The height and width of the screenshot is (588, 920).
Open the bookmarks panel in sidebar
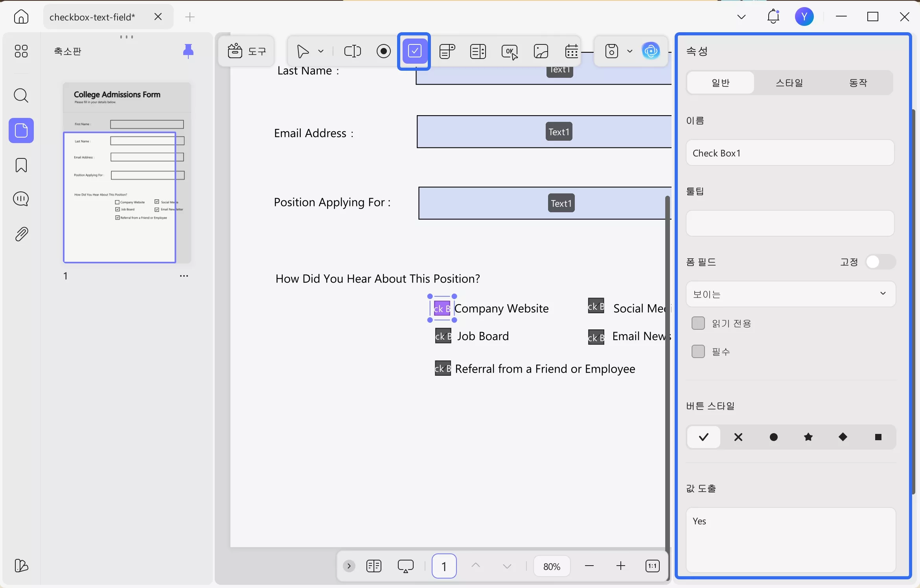21,165
